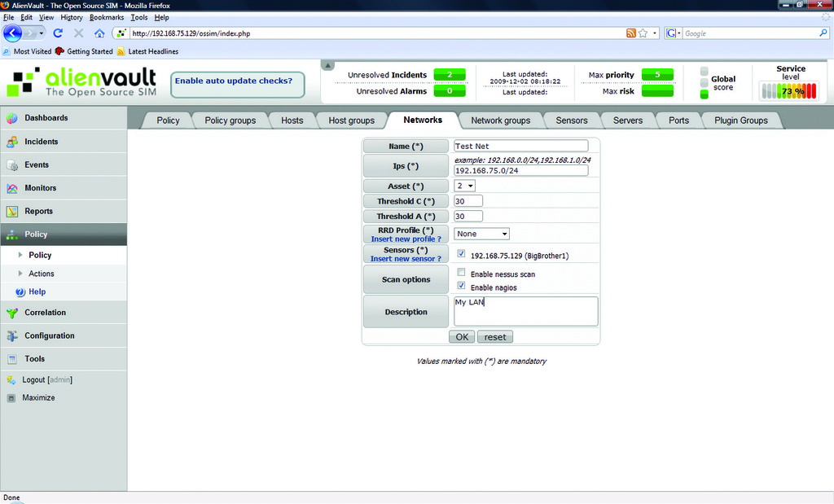Expand the Actions item in sidebar
The width and height of the screenshot is (834, 504).
(41, 274)
